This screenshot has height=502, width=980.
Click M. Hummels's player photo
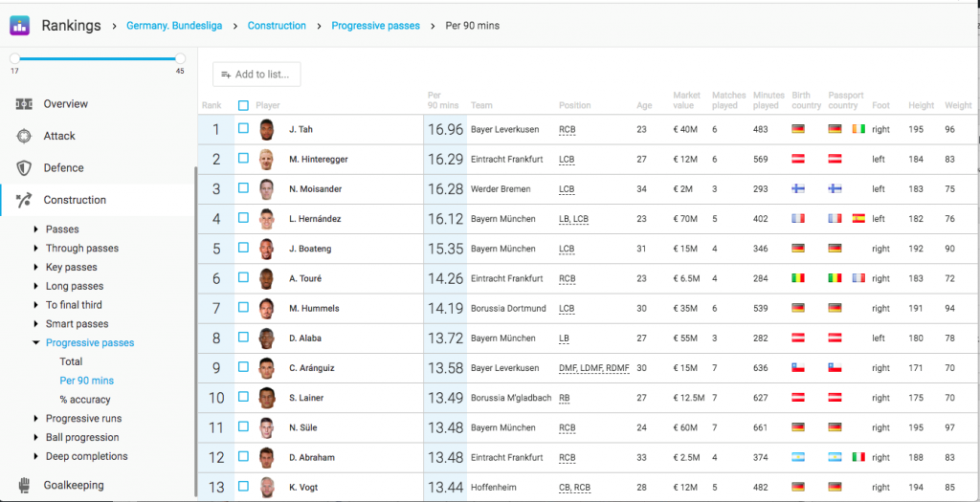267,309
